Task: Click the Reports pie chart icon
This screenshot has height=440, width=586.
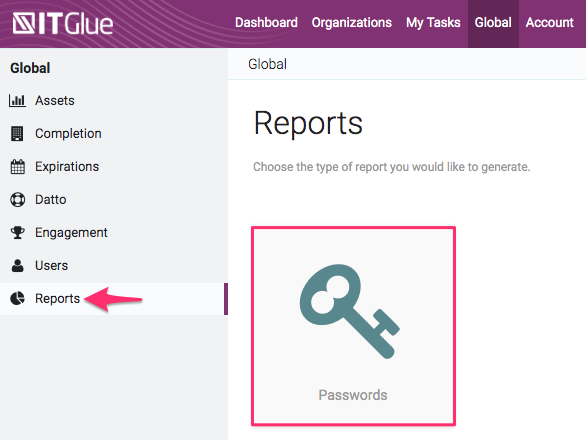Action: coord(18,298)
